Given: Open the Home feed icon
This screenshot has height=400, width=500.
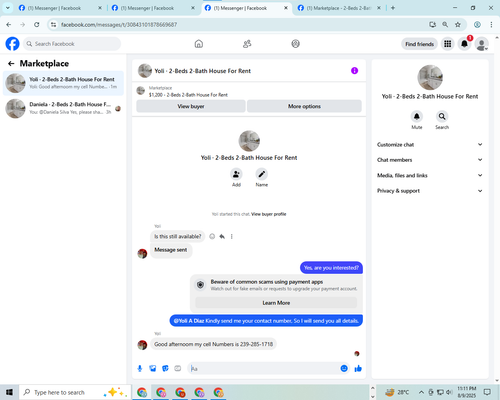Looking at the screenshot, I should click(x=199, y=44).
